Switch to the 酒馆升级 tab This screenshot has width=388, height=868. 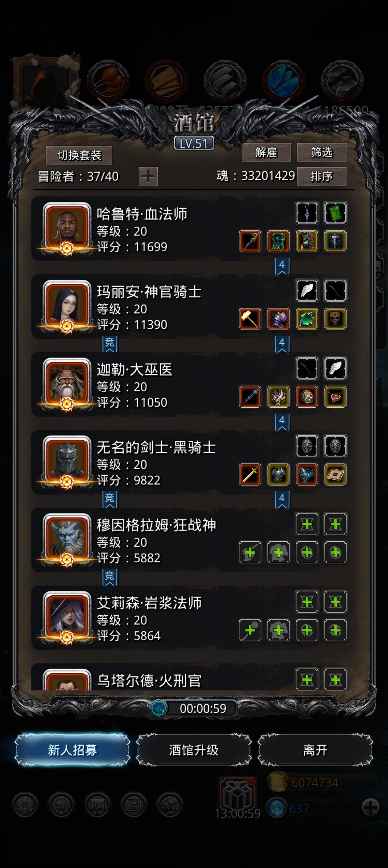point(194,750)
